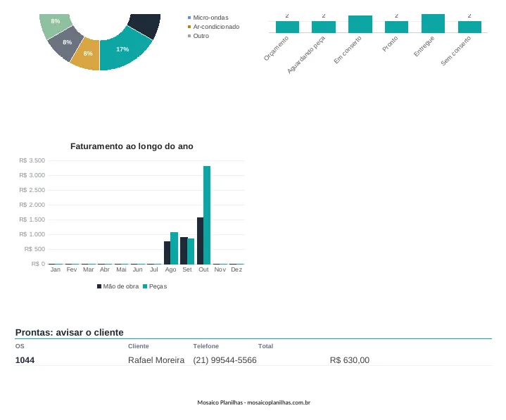Click the Set Mão de obra dark bar
The height and width of the screenshot is (420, 506).
[x=184, y=251]
